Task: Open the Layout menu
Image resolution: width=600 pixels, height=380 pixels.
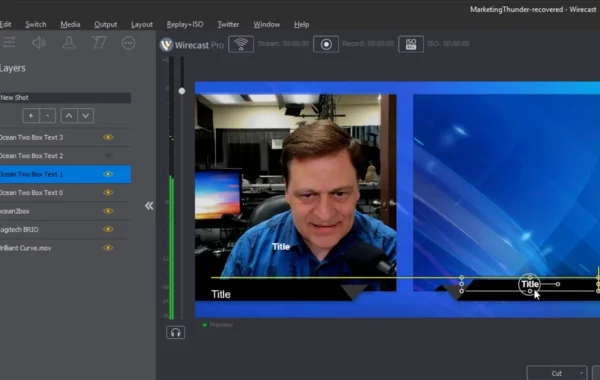Action: 142,24
